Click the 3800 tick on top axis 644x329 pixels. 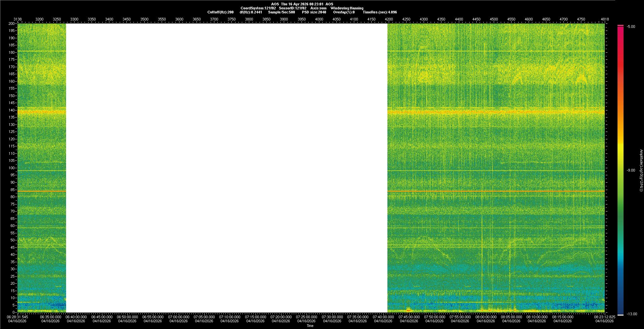[249, 19]
